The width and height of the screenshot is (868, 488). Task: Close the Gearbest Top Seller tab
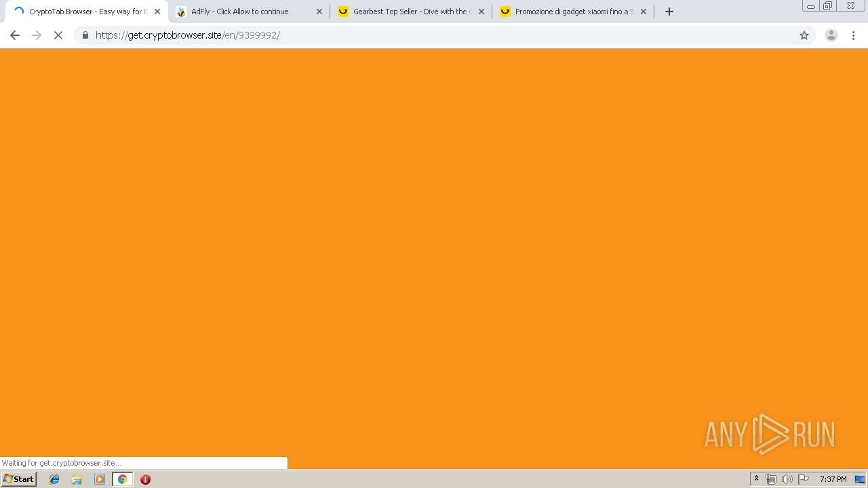481,12
